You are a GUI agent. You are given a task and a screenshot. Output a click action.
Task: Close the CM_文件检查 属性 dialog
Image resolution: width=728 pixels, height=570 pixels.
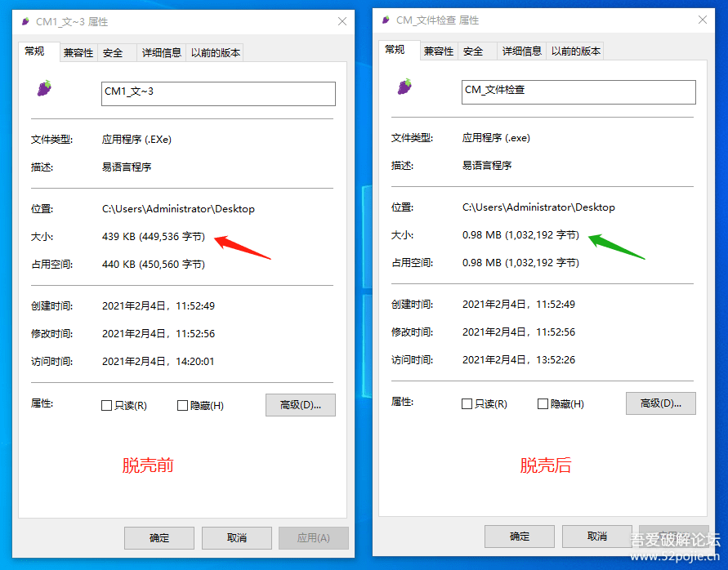699,20
